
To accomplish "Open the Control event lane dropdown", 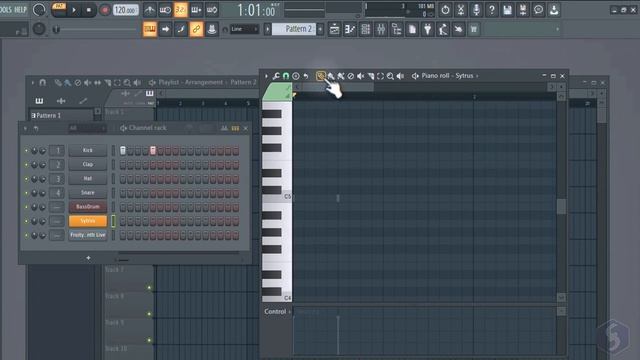I will 278,311.
